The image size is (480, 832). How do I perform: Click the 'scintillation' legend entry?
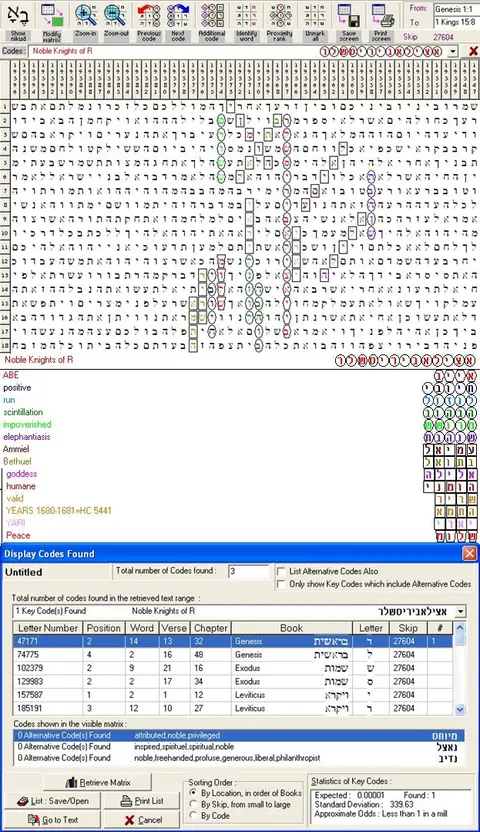pyautogui.click(x=23, y=412)
